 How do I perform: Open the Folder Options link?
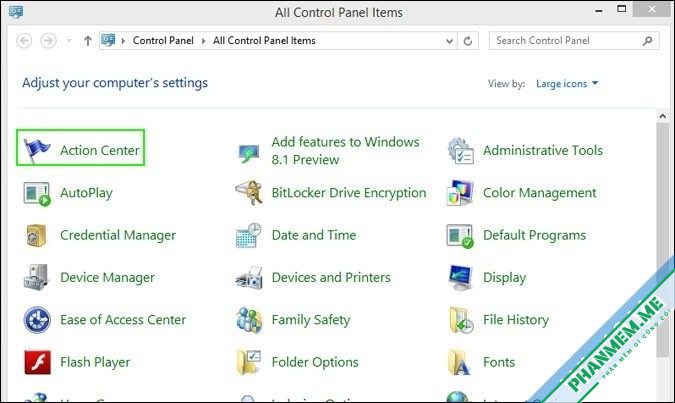point(315,362)
